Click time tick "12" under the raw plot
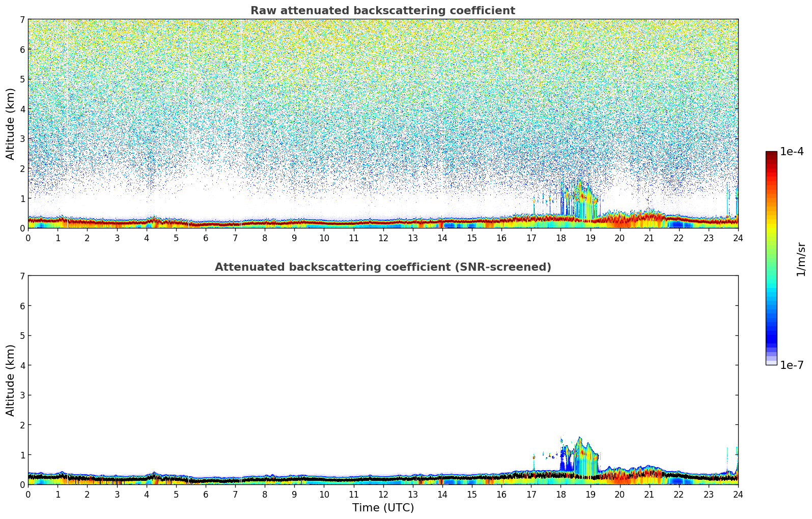Image resolution: width=812 pixels, height=519 pixels. point(383,238)
